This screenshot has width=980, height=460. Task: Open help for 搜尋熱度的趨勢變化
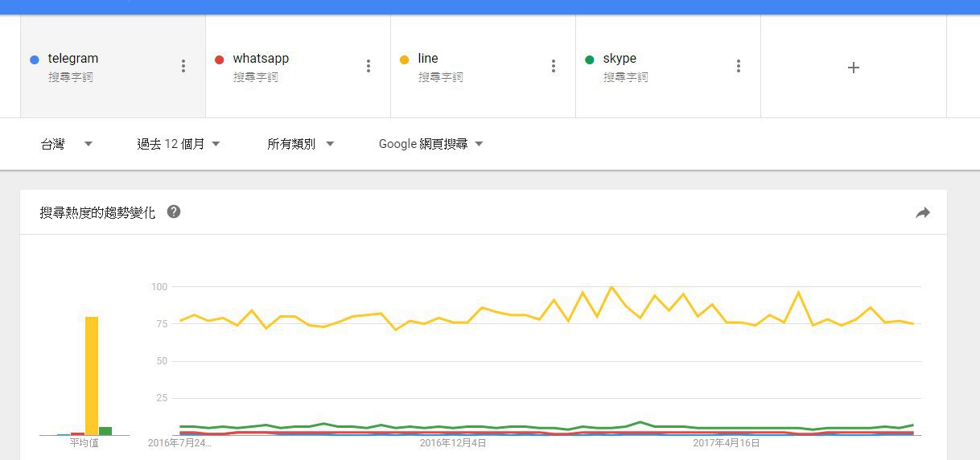tap(174, 212)
